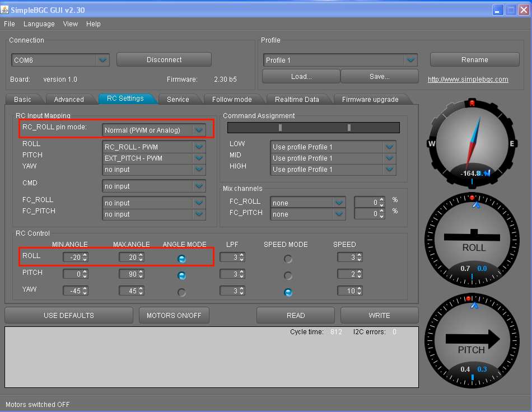Click FC_ROLL mix percentage stepper
The image size is (532, 412).
coord(382,203)
